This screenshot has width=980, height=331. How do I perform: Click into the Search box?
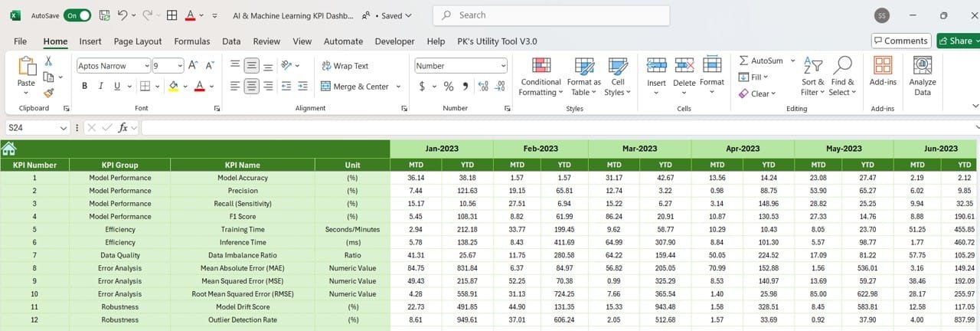pos(551,15)
